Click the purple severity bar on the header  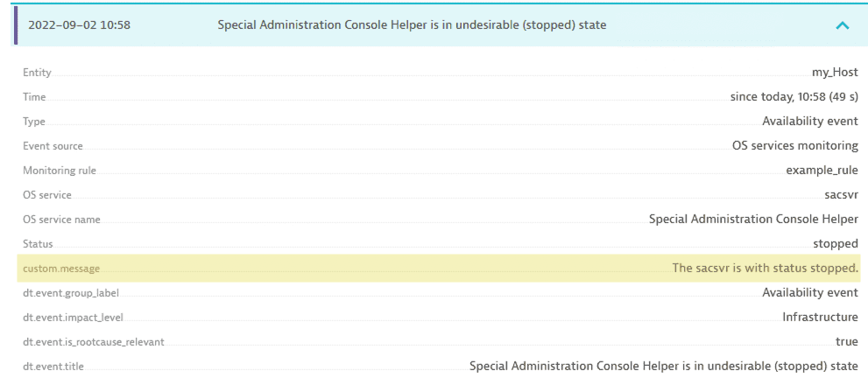pos(15,25)
